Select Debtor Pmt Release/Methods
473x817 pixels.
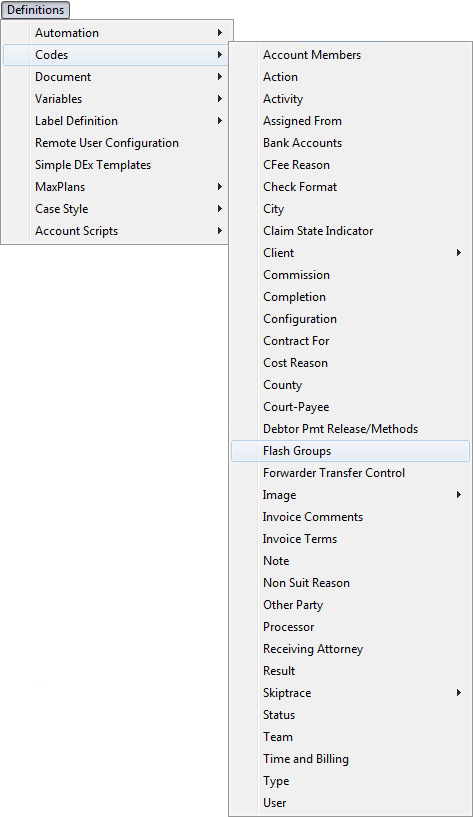click(350, 429)
